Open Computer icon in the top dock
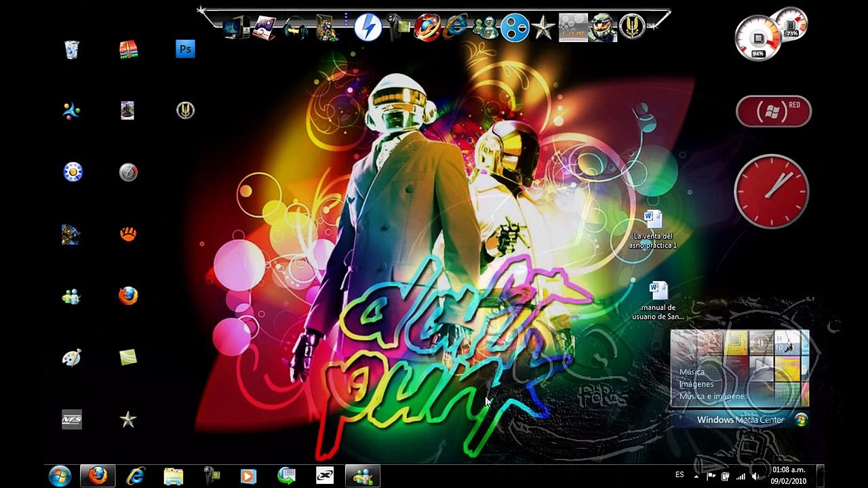The width and height of the screenshot is (868, 488). (237, 28)
